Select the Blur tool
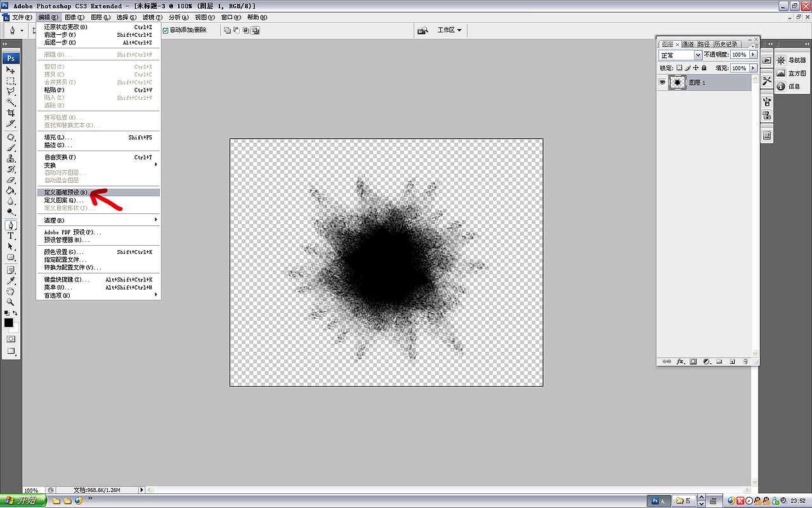This screenshot has width=812, height=508. click(11, 201)
